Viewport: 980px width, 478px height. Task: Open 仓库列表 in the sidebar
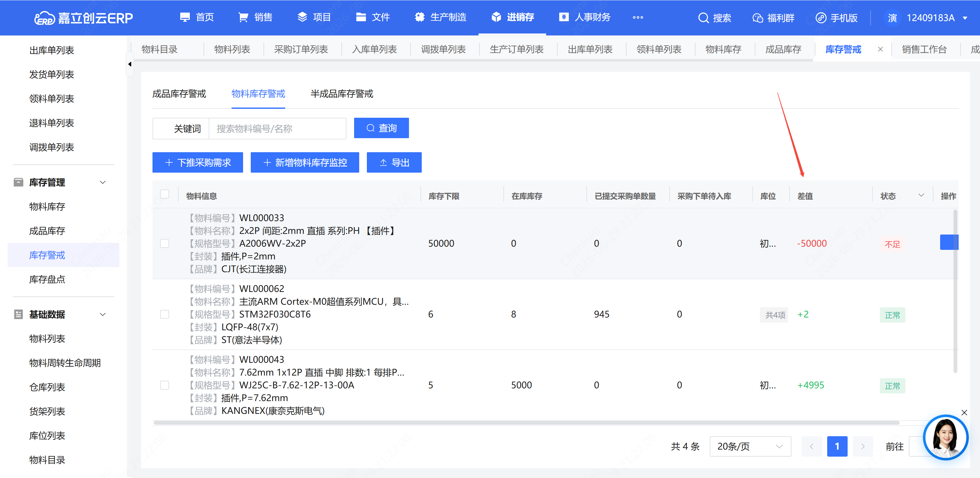click(47, 387)
